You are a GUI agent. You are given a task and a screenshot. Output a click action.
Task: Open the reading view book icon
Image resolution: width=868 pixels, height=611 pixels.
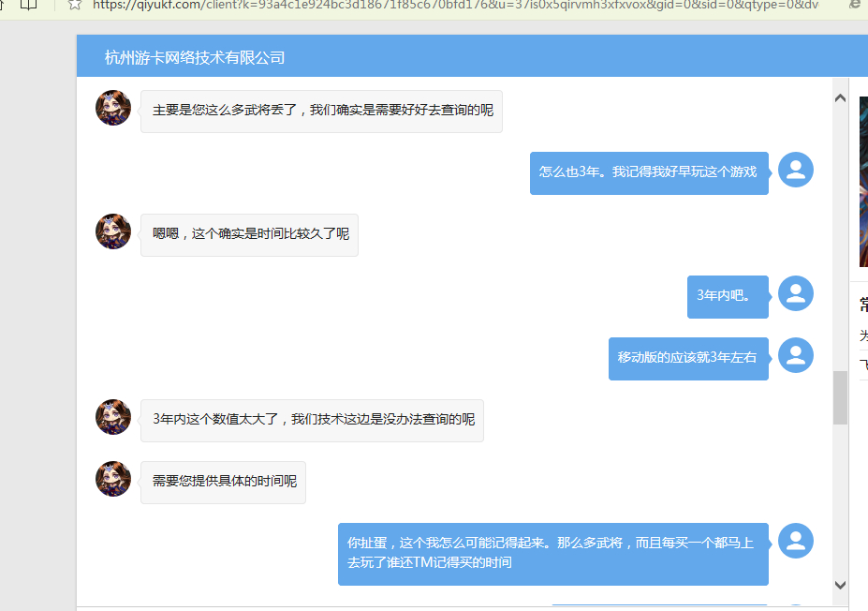28,5
